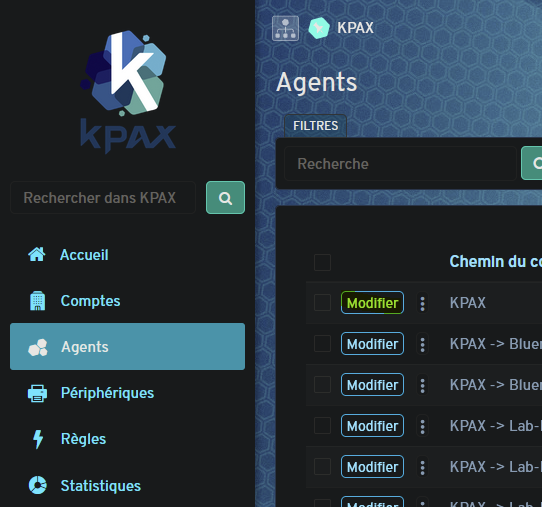542x507 pixels.
Task: Click Modifier on the second Lab row
Action: pyautogui.click(x=372, y=467)
